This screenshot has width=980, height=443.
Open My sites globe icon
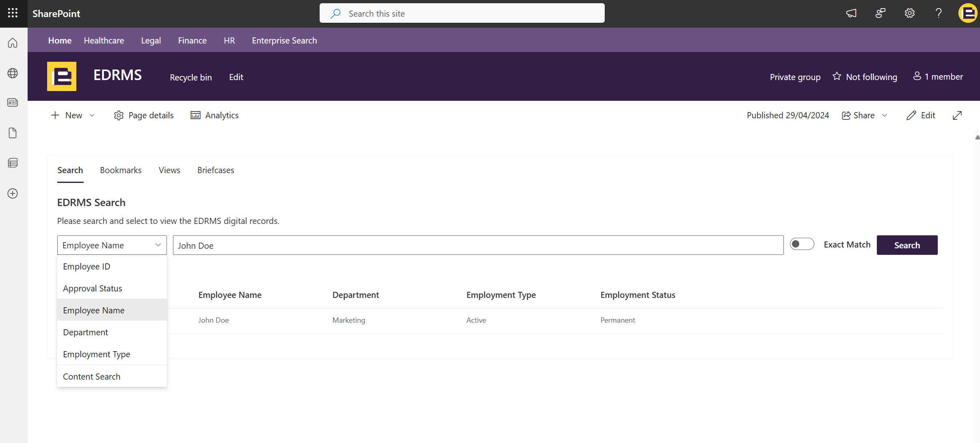[13, 73]
